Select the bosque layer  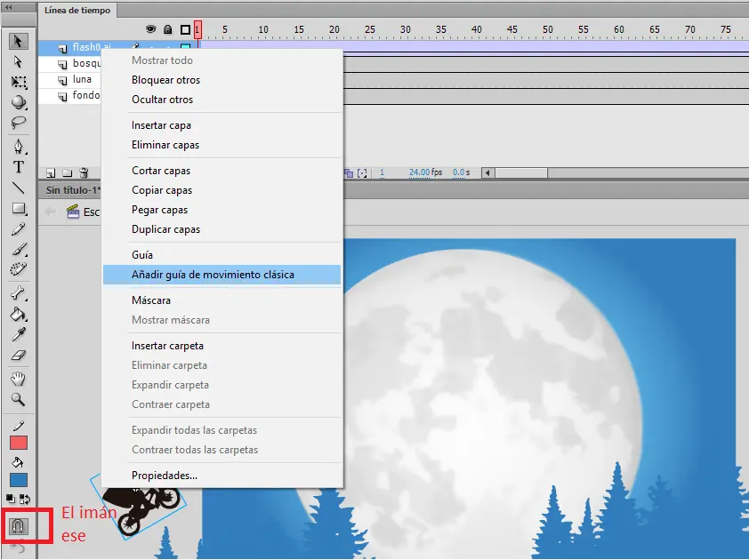tap(69, 63)
